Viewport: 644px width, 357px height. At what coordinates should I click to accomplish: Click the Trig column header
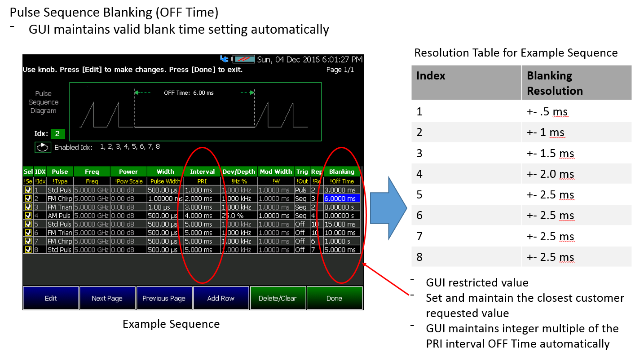[x=302, y=172]
